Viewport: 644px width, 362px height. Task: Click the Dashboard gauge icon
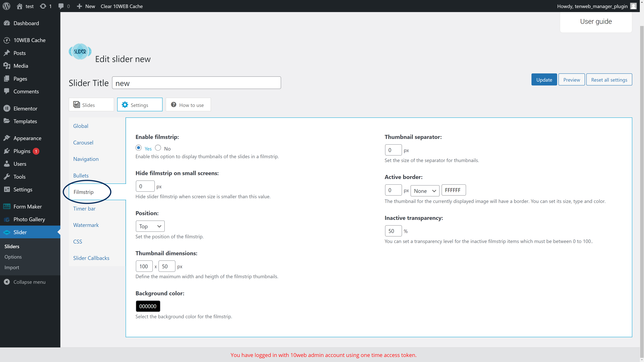point(7,23)
